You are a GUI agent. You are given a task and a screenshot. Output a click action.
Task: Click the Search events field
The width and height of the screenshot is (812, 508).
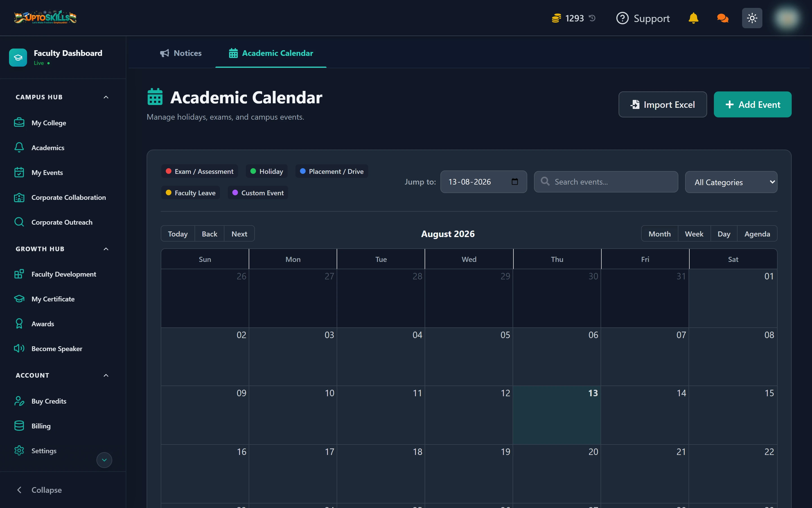pyautogui.click(x=606, y=182)
